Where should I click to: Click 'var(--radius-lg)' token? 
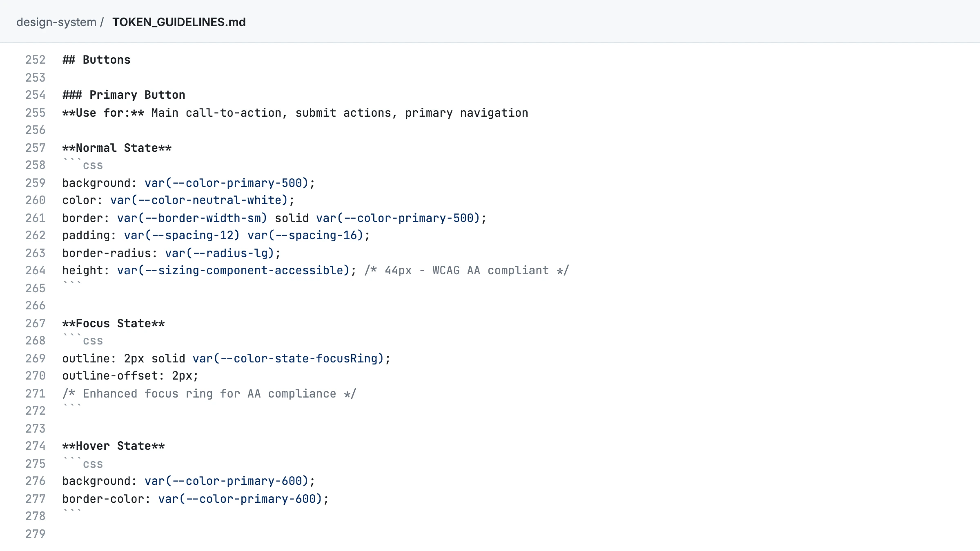(219, 253)
